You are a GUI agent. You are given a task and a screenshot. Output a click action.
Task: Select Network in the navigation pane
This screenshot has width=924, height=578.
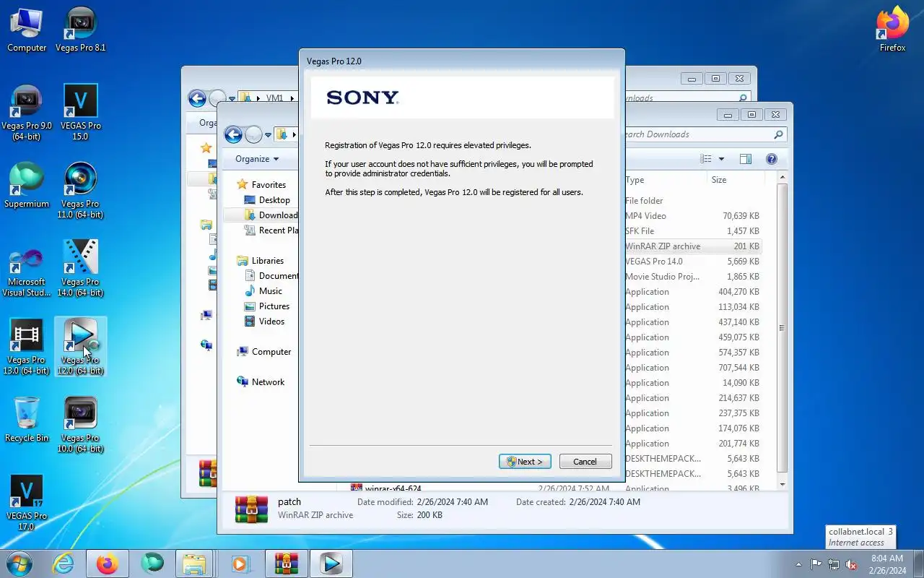tap(261, 382)
